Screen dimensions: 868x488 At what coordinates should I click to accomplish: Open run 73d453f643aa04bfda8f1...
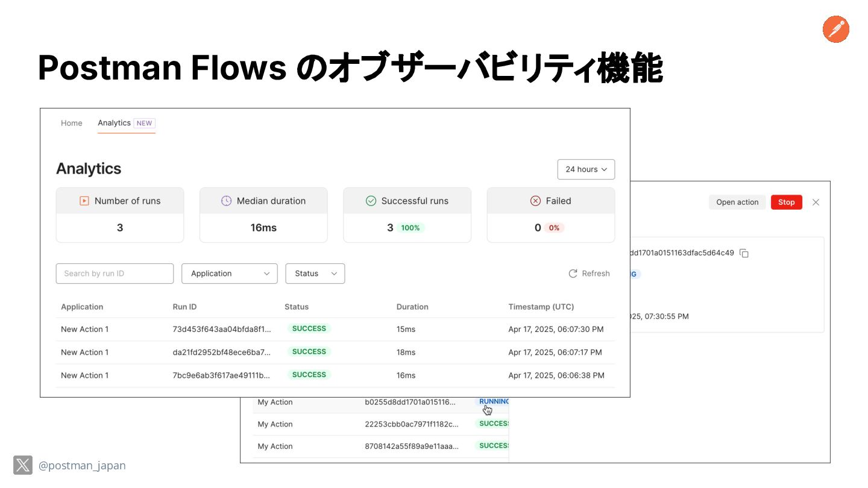(222, 329)
